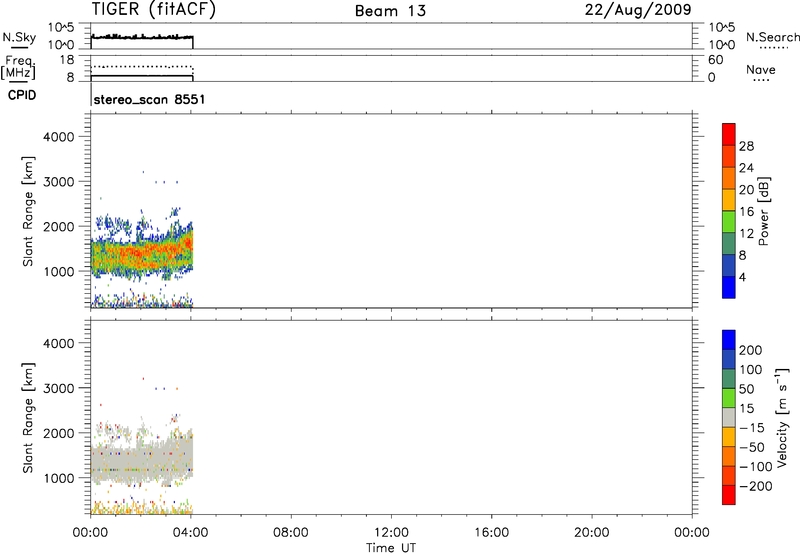Image resolution: width=800 pixels, height=554 pixels.
Task: Click the 'CPID' row label
Action: tap(22, 95)
